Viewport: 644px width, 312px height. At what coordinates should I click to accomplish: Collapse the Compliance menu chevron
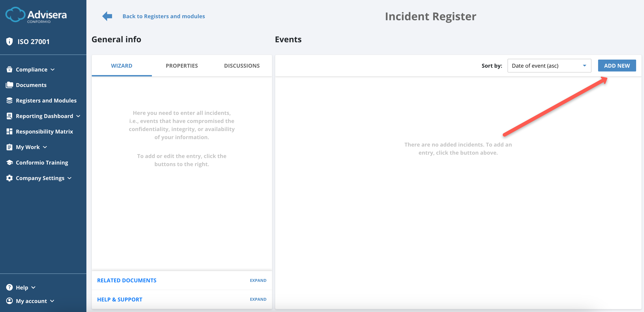point(53,70)
